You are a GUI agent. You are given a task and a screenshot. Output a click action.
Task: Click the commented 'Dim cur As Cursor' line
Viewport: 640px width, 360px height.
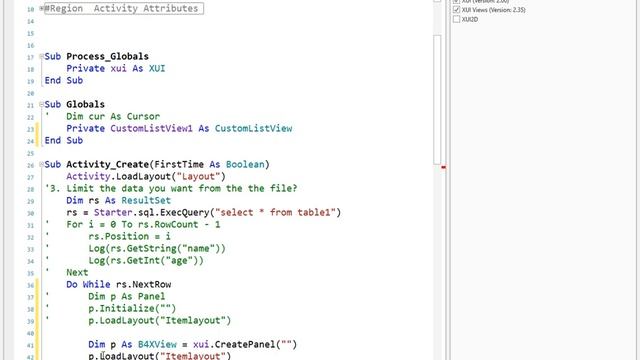(x=113, y=116)
